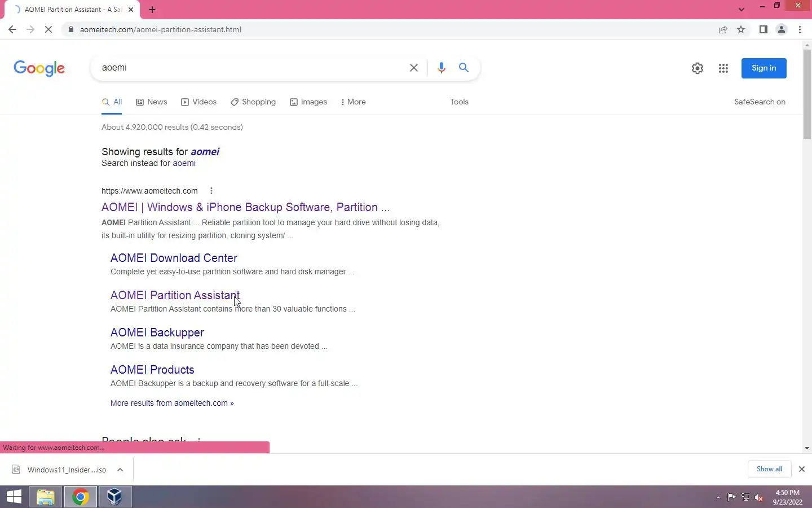
Task: Click the corrected term aomei link
Action: [205, 152]
